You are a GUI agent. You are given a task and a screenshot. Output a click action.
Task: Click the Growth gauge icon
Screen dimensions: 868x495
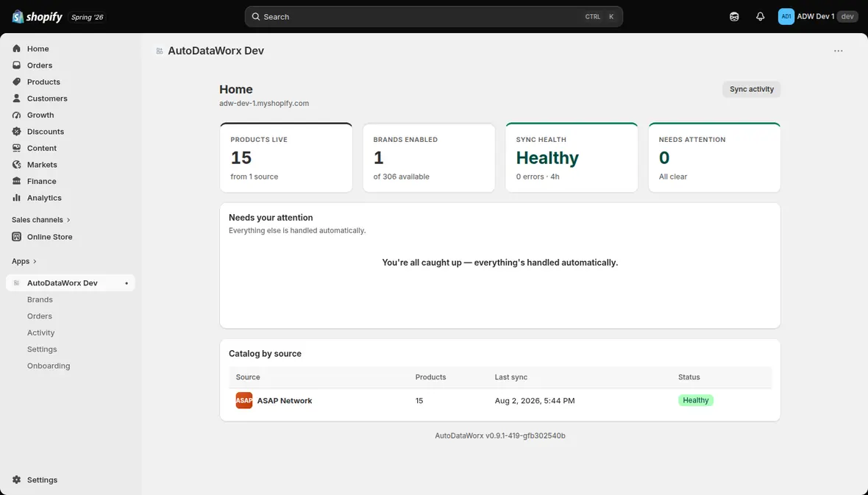[17, 115]
